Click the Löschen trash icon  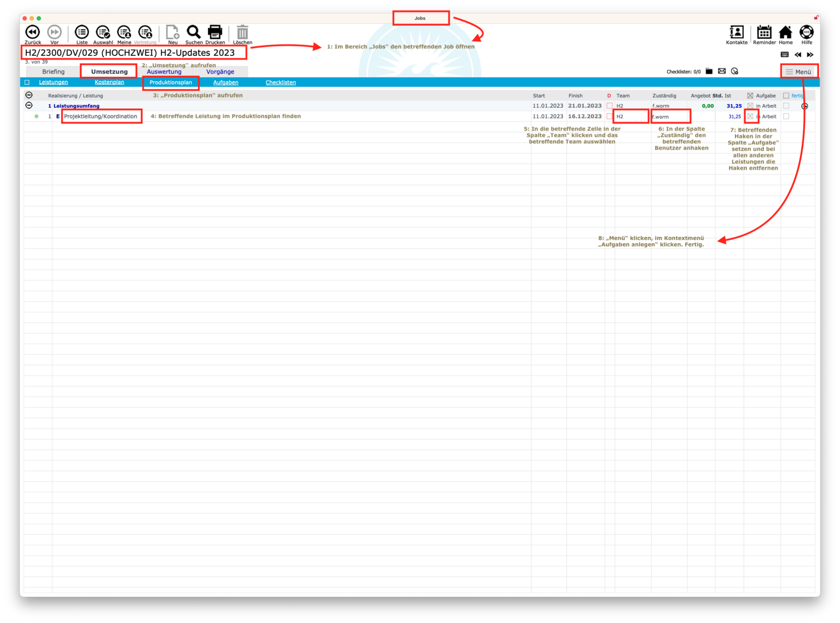coord(242,33)
